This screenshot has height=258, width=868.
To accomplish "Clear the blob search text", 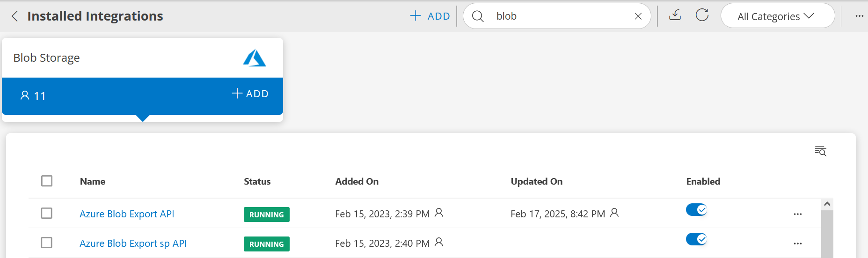I will [638, 16].
